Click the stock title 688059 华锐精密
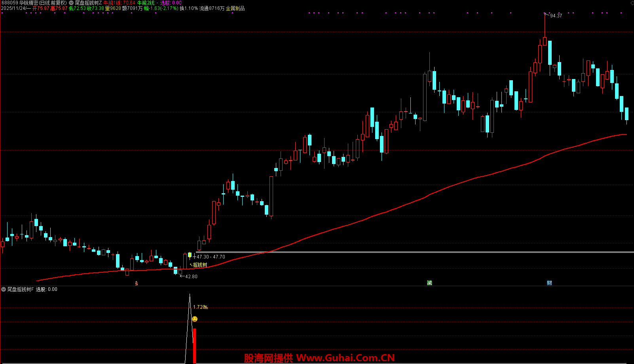The width and height of the screenshot is (634, 364). pyautogui.click(x=20, y=3)
